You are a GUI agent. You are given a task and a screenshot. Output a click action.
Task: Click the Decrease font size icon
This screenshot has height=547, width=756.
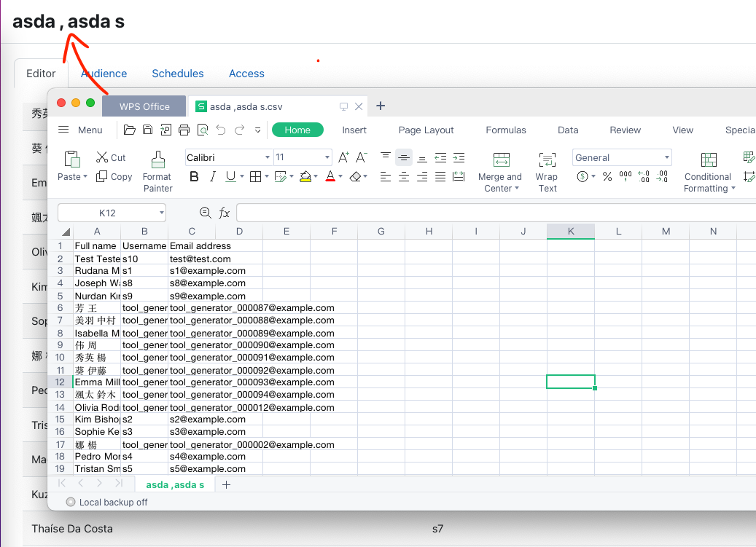[361, 157]
